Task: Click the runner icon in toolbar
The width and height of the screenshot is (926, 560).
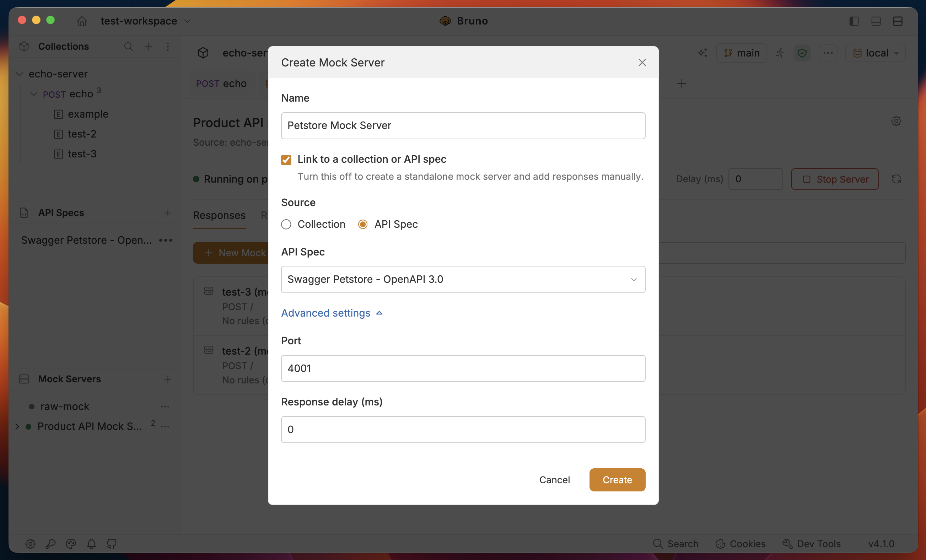Action: coord(780,53)
